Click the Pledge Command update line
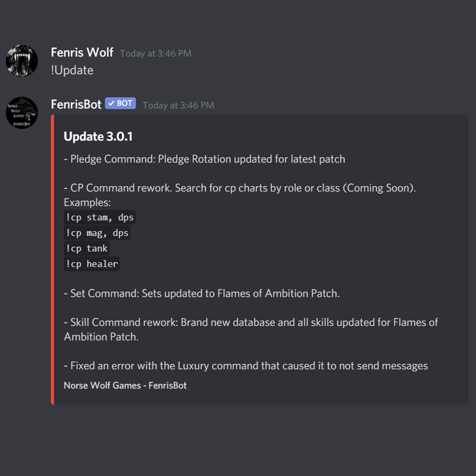Viewport: 476px width, 476px height. (x=204, y=159)
